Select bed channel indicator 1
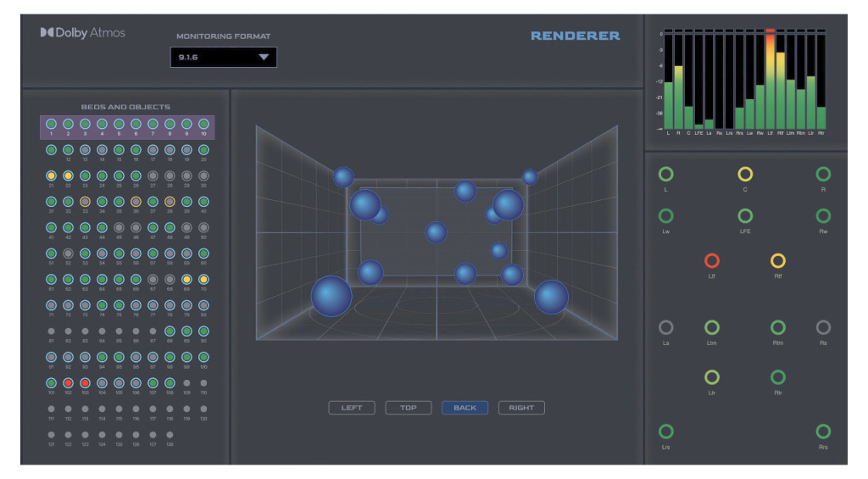The image size is (868, 479). [52, 124]
